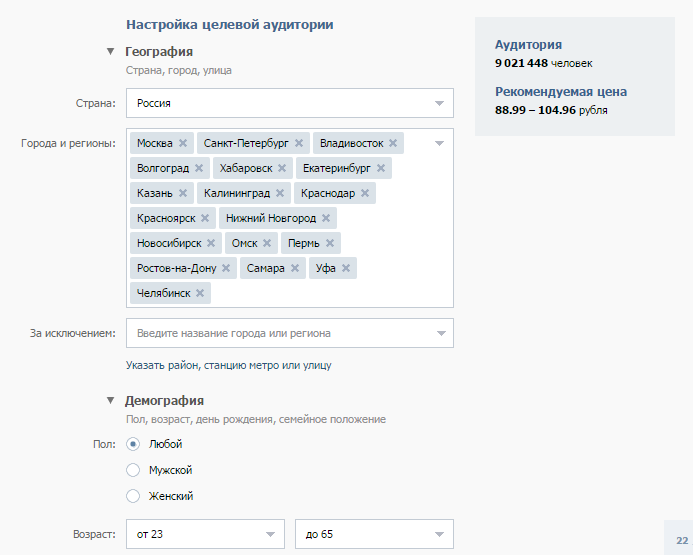
Task: Select the Любой gender radio option
Action: [x=133, y=444]
